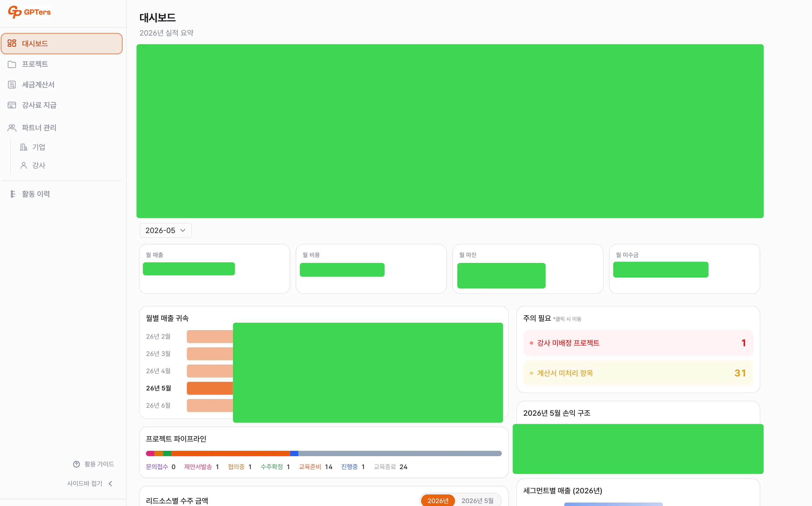Click the orange 교육준비 pipeline bar segment
The image size is (812, 506).
(x=230, y=453)
